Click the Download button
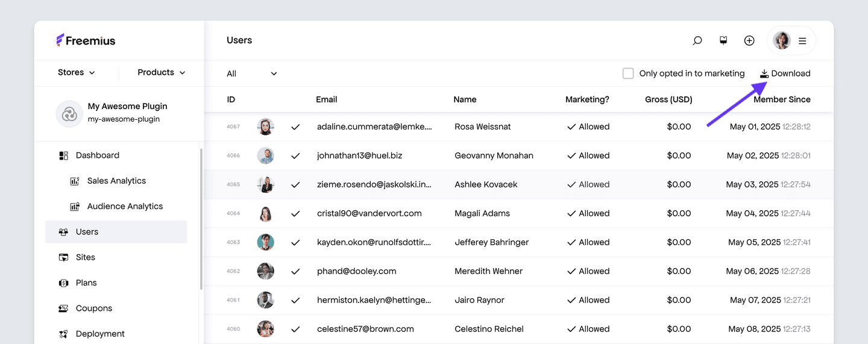Viewport: 868px width, 344px height. pos(785,73)
